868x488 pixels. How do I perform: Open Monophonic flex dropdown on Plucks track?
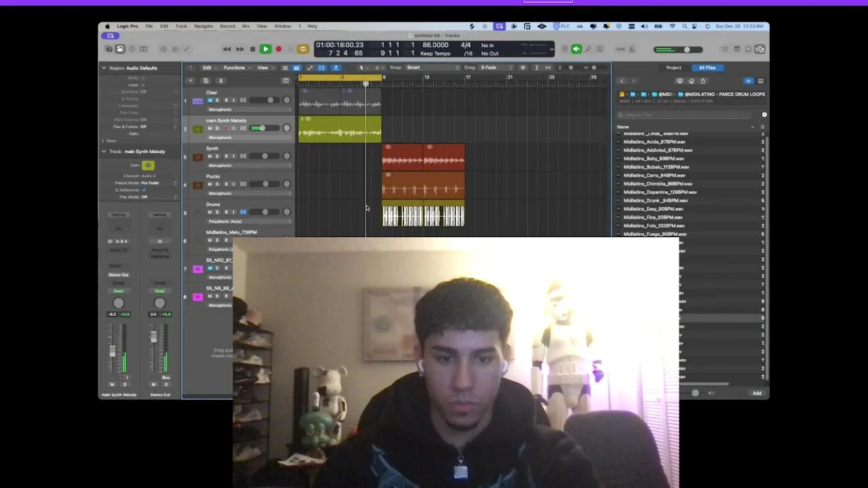tap(249, 193)
